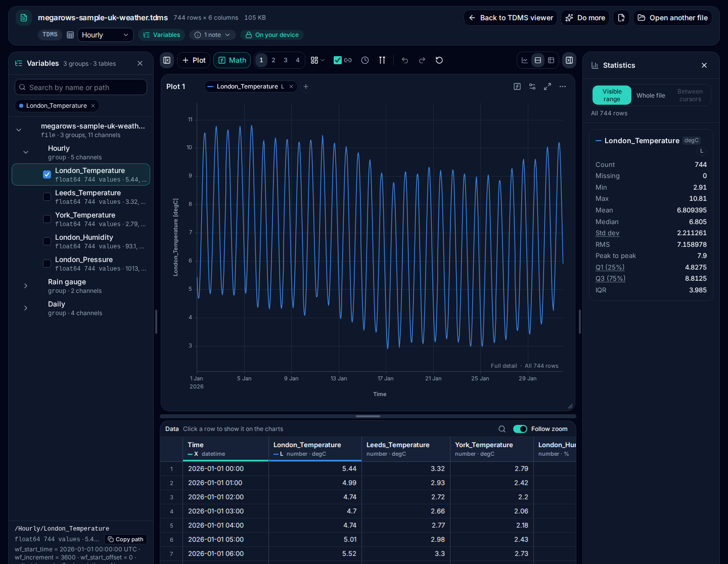Focus the Search by name or path field
The height and width of the screenshot is (564, 728).
(x=81, y=87)
